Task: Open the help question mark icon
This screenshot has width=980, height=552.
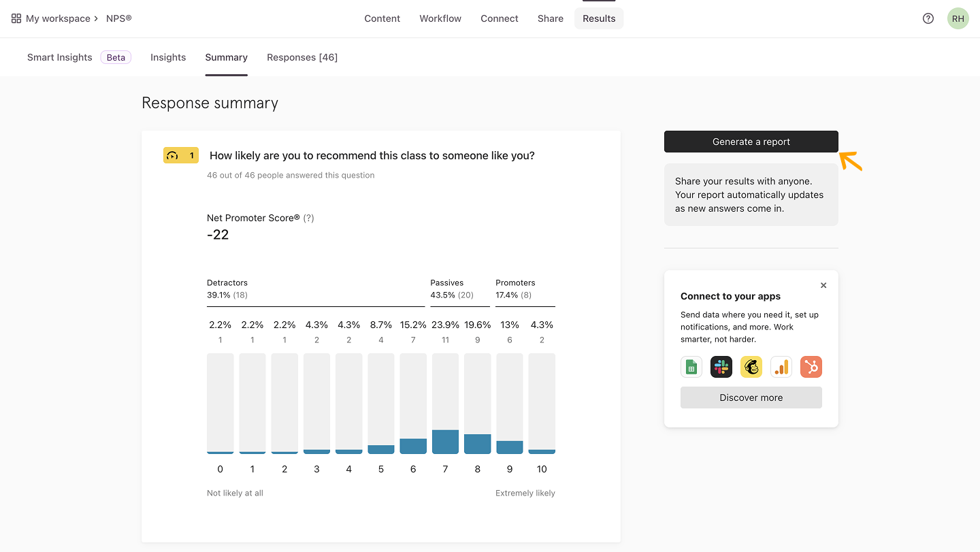Action: coord(928,18)
